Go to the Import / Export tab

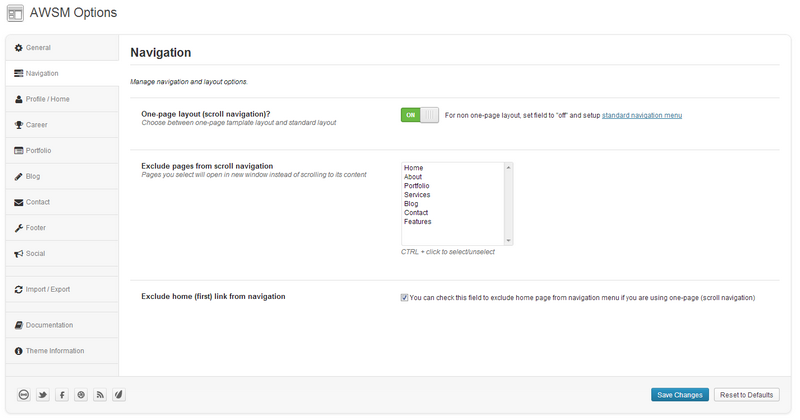47,289
